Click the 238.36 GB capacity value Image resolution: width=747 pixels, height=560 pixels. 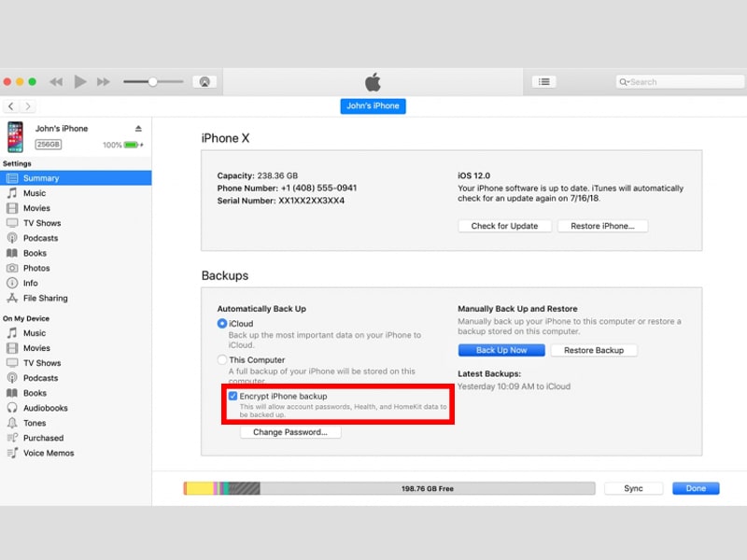pyautogui.click(x=277, y=175)
